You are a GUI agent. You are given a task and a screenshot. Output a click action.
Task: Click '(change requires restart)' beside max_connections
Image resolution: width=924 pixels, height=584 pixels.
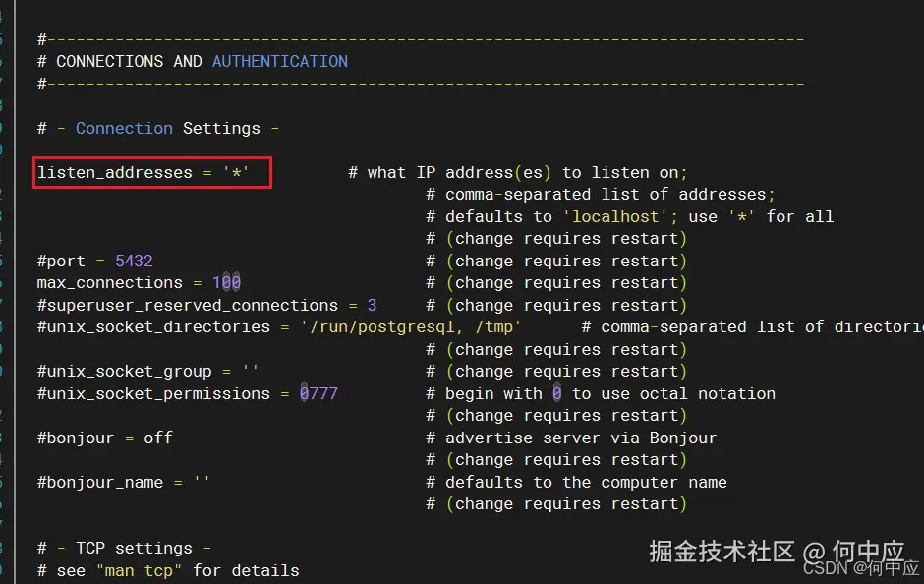[566, 283]
